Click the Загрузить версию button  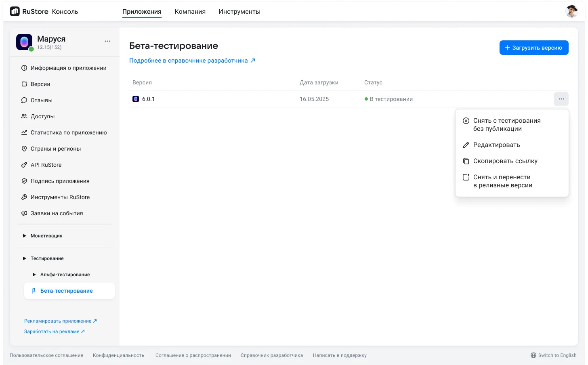pyautogui.click(x=534, y=48)
